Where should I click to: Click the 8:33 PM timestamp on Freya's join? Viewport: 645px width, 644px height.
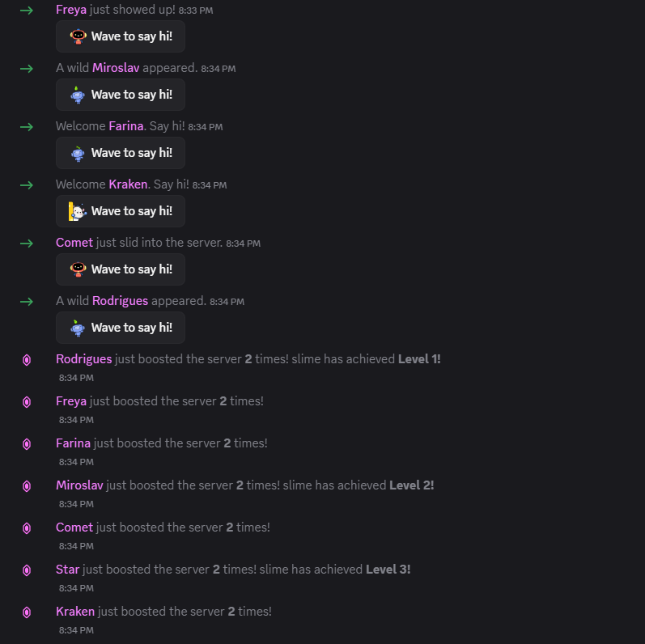tap(193, 11)
